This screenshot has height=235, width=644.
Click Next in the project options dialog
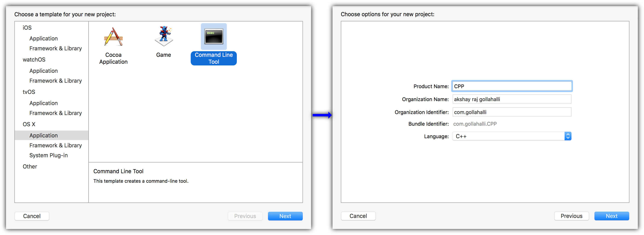click(611, 216)
